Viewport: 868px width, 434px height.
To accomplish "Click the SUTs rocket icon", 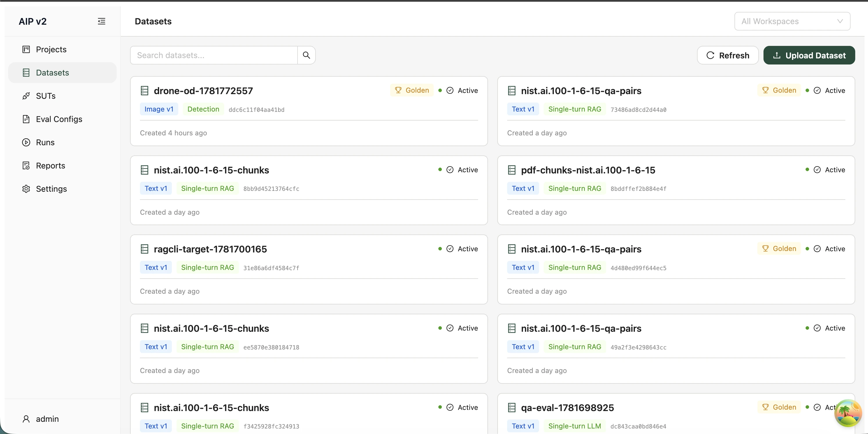I will click(x=26, y=96).
